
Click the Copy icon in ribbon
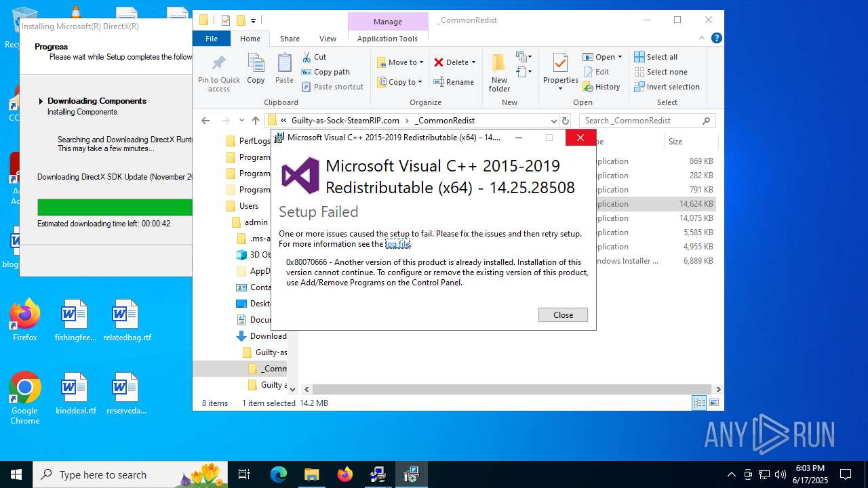[256, 69]
